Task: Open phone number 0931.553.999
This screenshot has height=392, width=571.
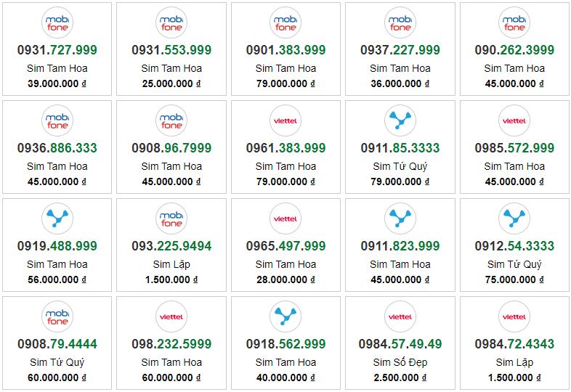Action: pos(171,50)
